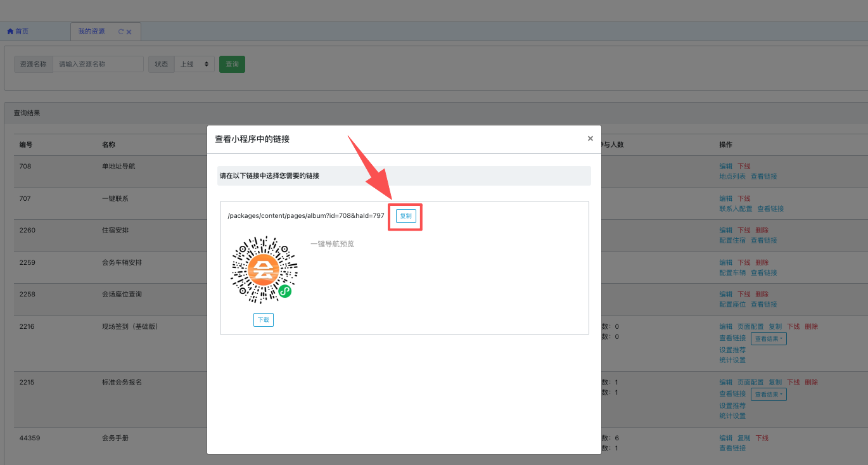Open the 状态 dropdown showing 上线

pyautogui.click(x=194, y=64)
